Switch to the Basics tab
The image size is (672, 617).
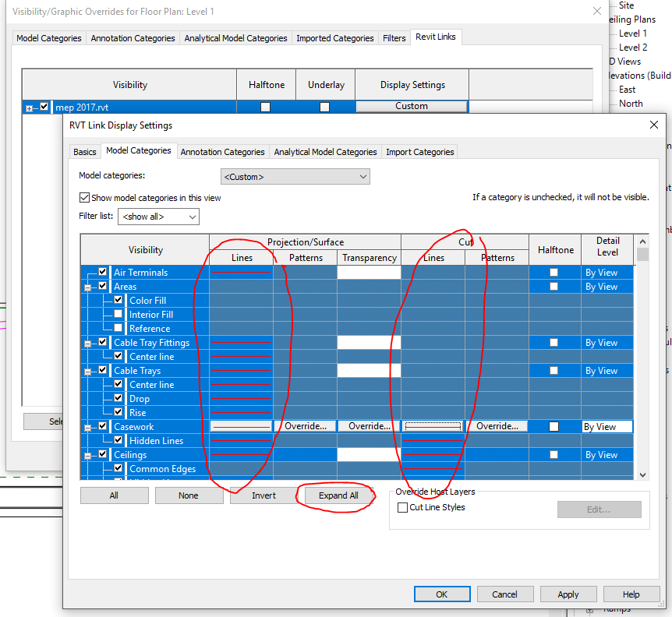tap(84, 151)
